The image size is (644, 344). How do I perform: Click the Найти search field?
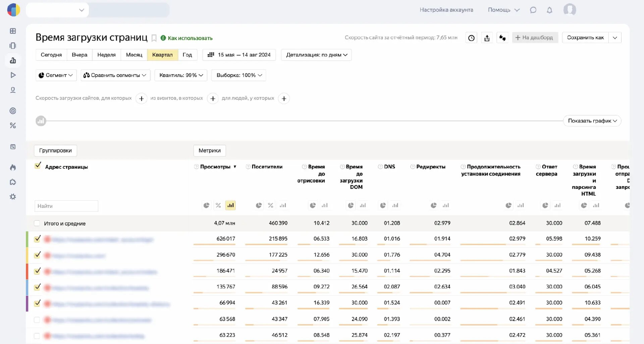(66, 206)
